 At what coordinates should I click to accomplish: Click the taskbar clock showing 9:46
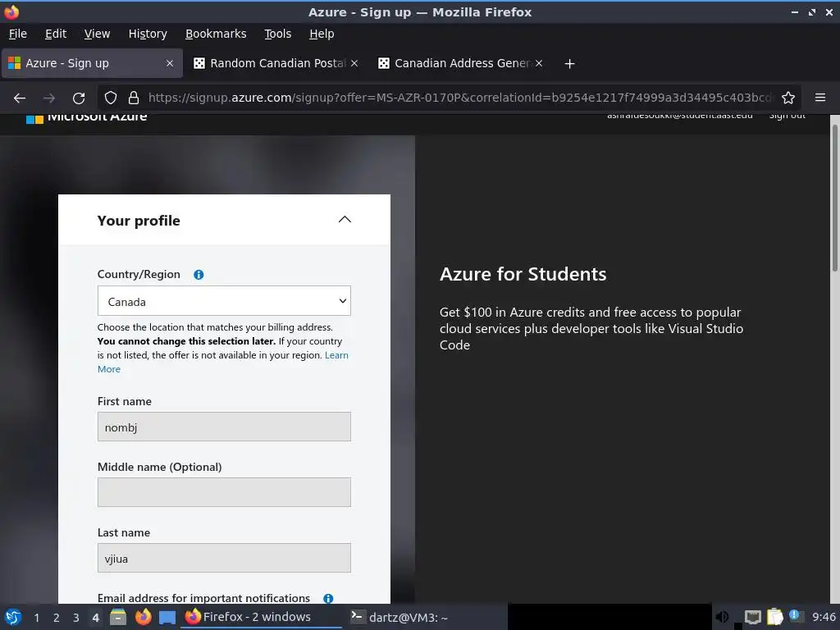[x=824, y=618]
